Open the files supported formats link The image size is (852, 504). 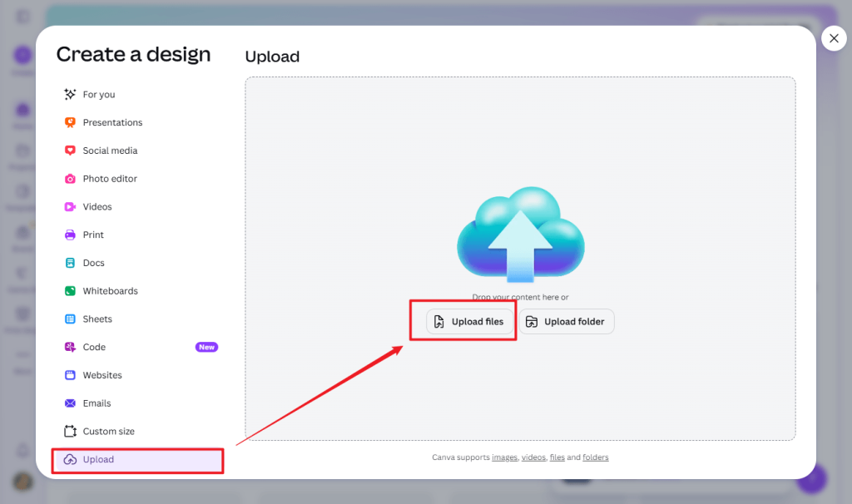[557, 457]
